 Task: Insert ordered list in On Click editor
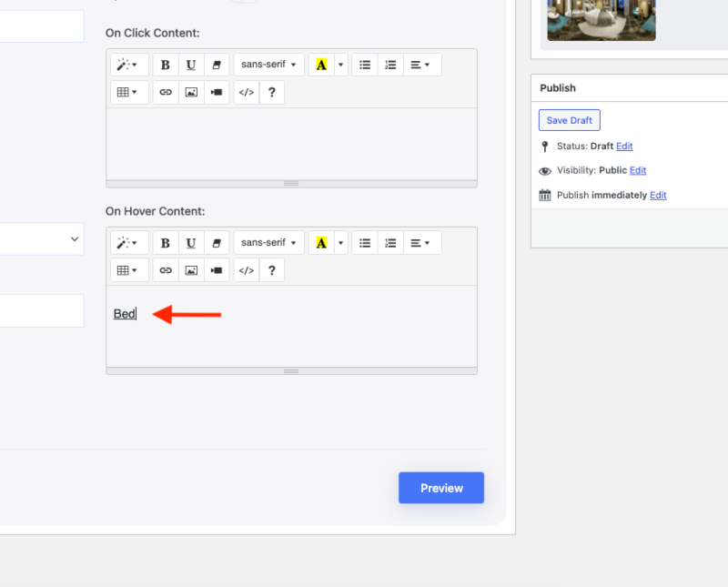coord(390,65)
